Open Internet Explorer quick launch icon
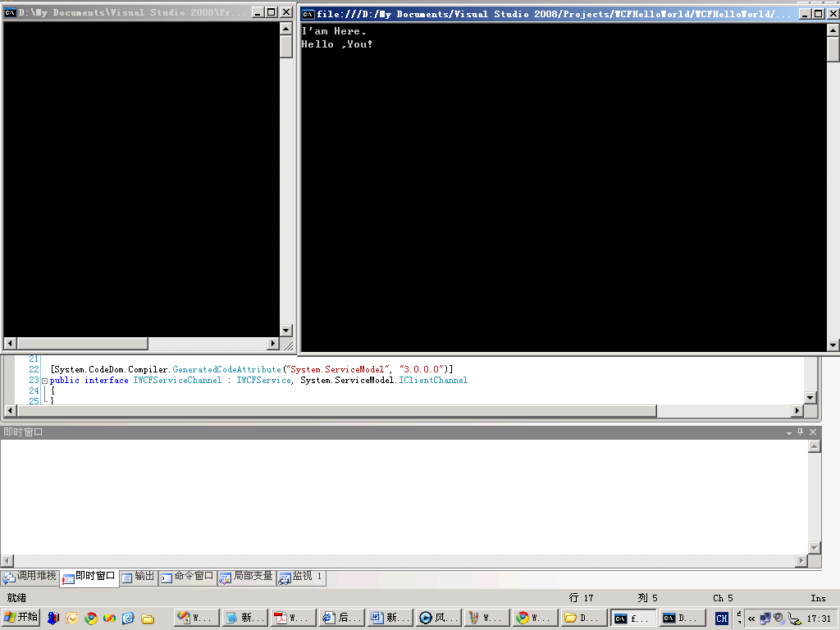 tap(128, 619)
